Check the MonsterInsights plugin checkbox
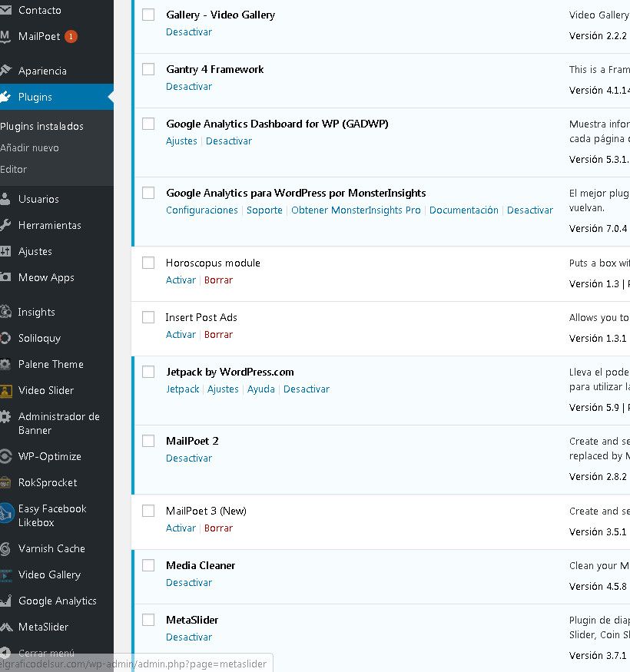The width and height of the screenshot is (630, 672). tap(148, 193)
